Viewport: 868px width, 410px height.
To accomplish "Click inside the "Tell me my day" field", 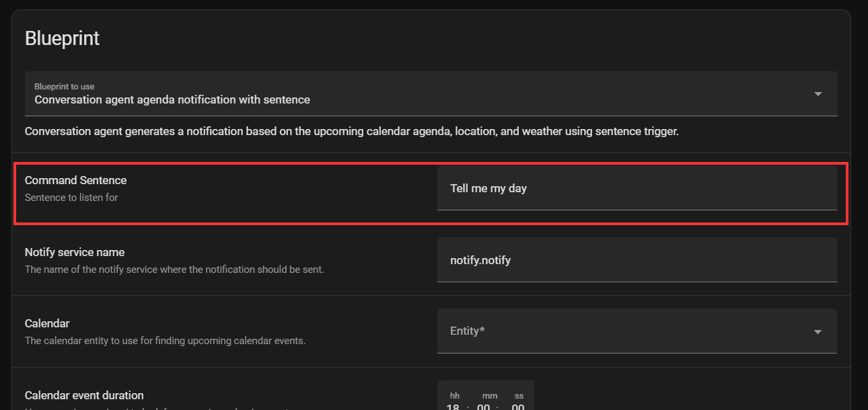I will 637,188.
